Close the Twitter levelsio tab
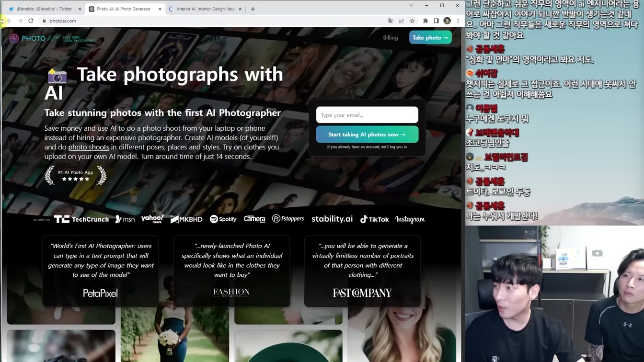 coord(80,9)
